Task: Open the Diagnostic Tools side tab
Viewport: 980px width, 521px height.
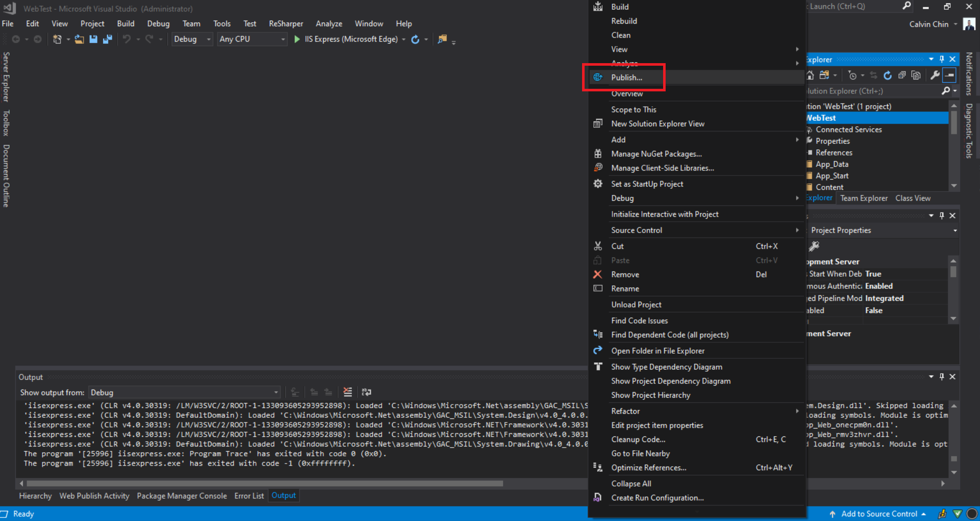Action: [969, 131]
